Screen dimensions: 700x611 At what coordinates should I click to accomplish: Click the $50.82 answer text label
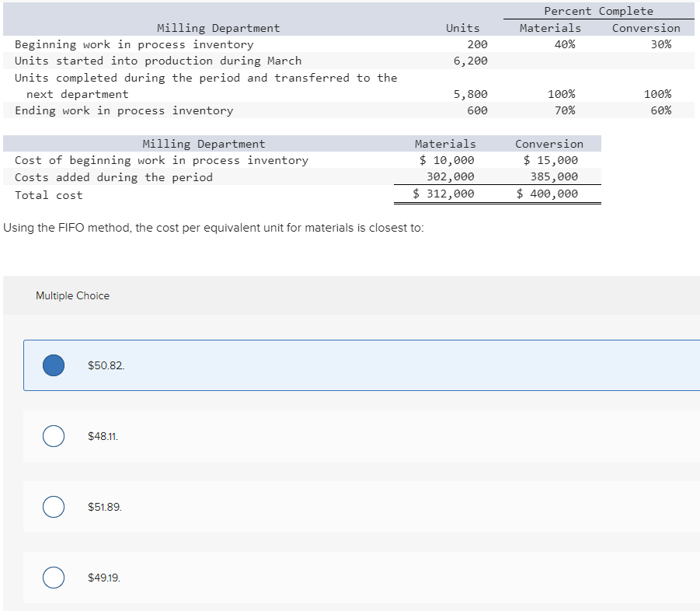105,365
